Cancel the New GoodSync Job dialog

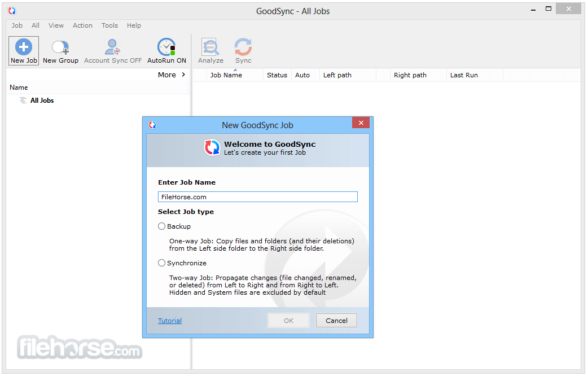click(336, 321)
